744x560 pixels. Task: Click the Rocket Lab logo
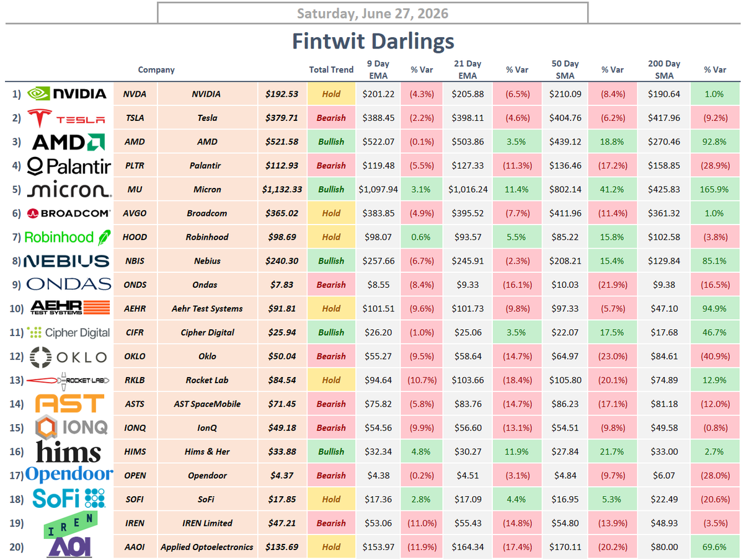(69, 380)
